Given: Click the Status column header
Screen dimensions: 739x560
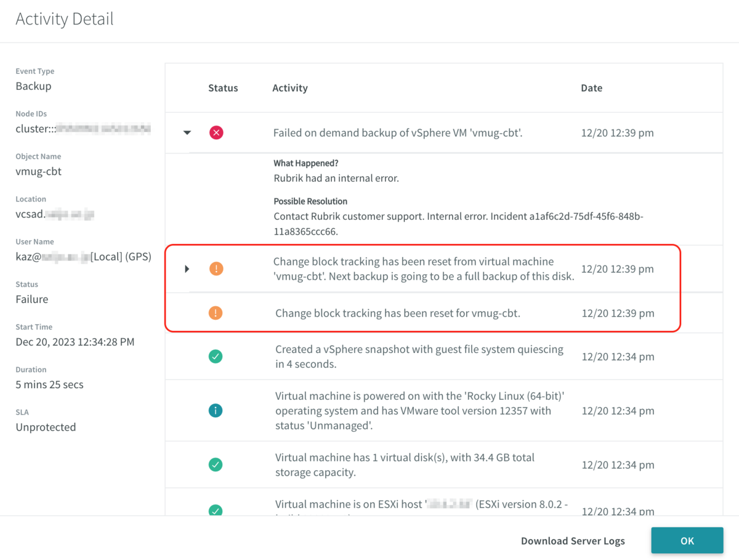Looking at the screenshot, I should point(223,88).
